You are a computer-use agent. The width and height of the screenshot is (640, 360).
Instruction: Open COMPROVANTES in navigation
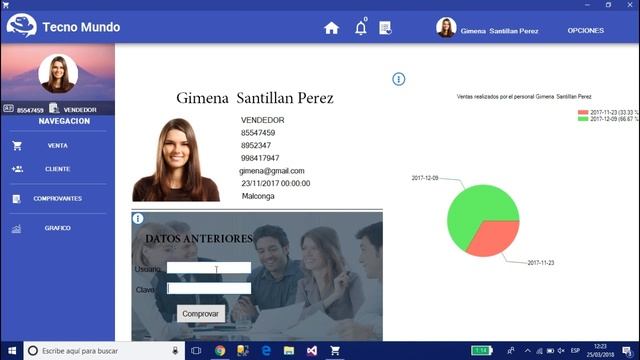point(58,198)
